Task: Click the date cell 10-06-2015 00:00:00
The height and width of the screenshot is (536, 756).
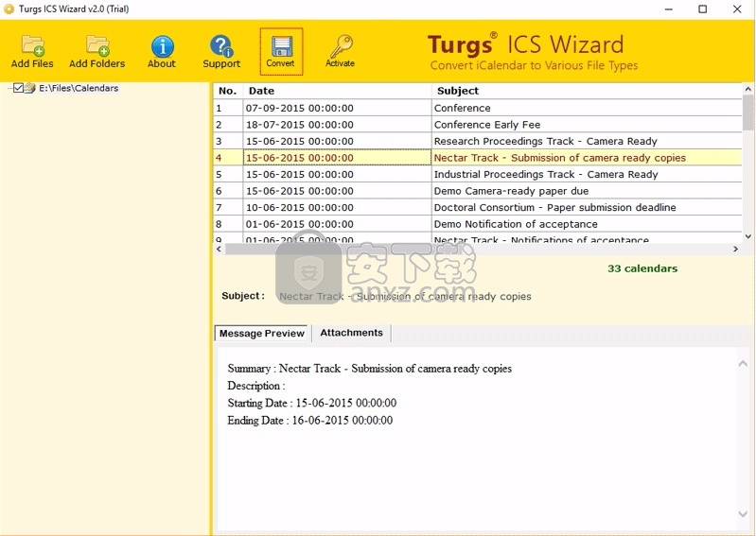Action: 337,208
